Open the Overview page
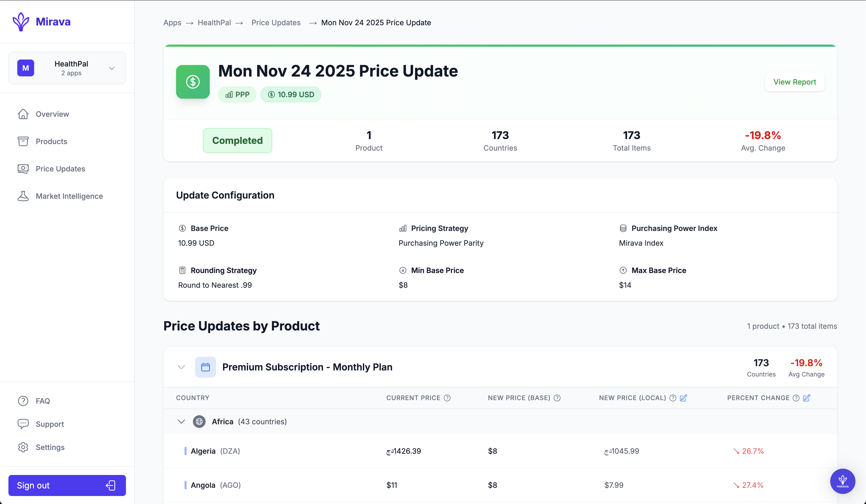This screenshot has width=866, height=504. [x=52, y=114]
